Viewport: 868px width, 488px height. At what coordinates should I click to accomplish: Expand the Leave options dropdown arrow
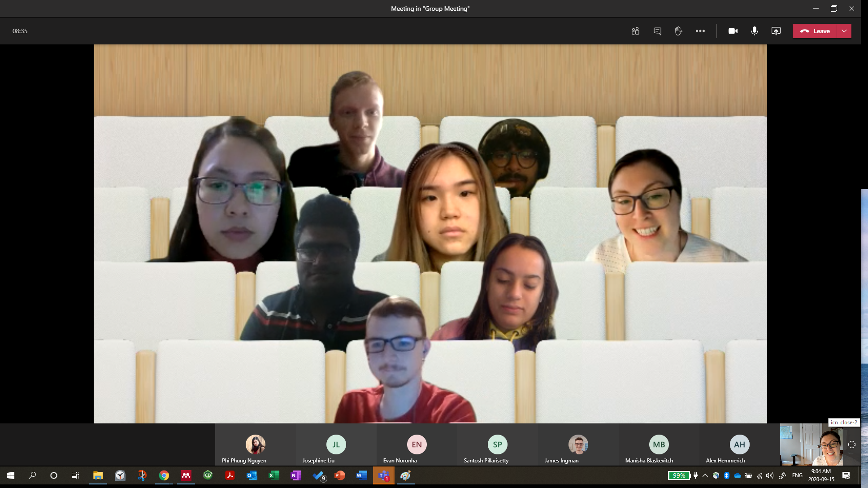tap(844, 31)
